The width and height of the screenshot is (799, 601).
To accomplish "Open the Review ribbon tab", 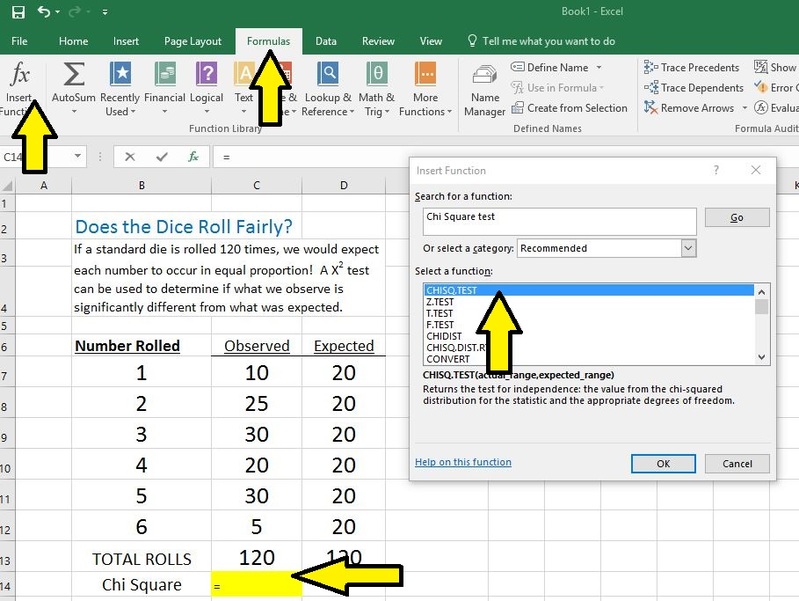I will pos(378,42).
